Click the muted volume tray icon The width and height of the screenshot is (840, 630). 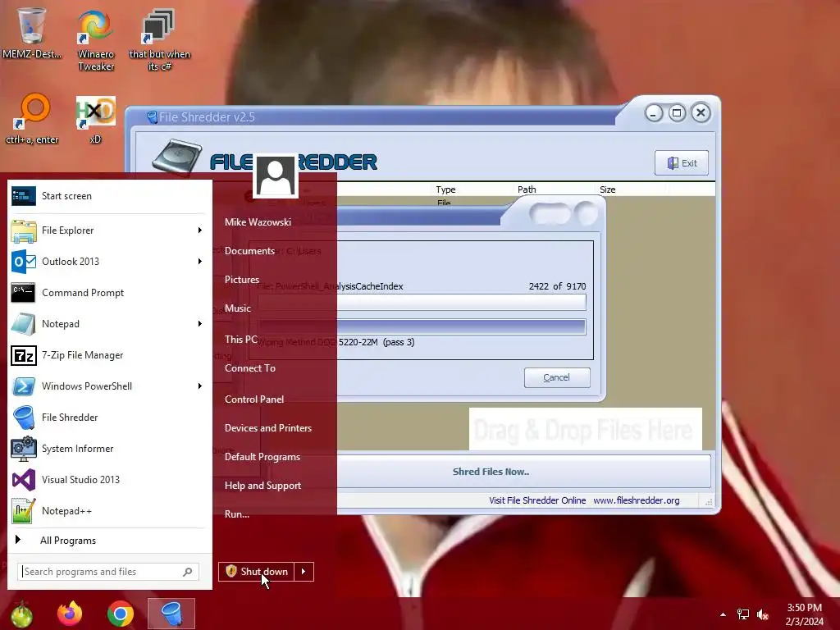coord(763,614)
